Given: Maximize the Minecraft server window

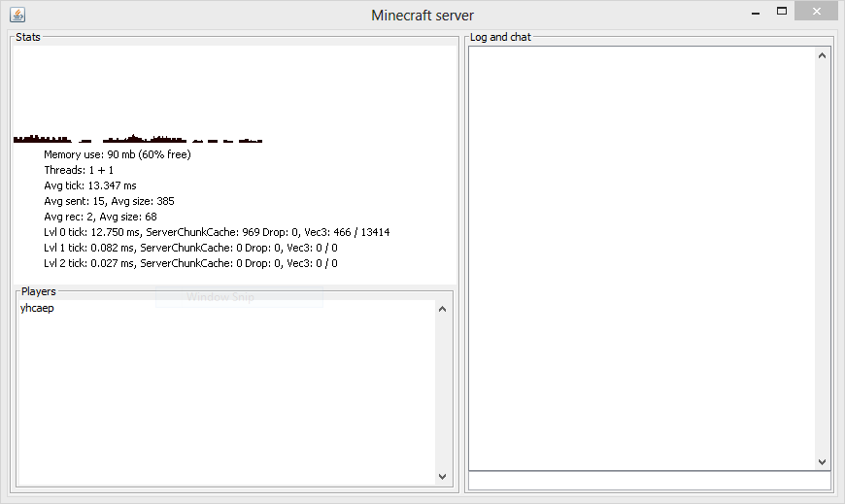Looking at the screenshot, I should 782,12.
